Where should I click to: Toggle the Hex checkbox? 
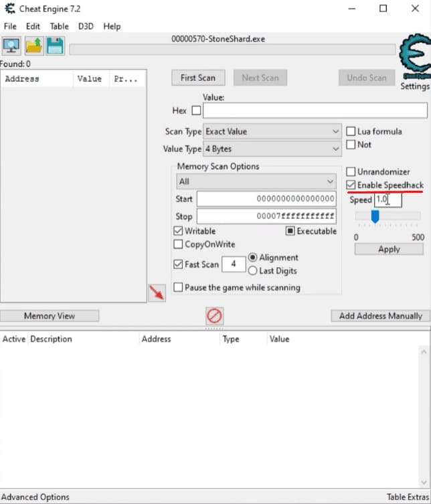pyautogui.click(x=196, y=110)
